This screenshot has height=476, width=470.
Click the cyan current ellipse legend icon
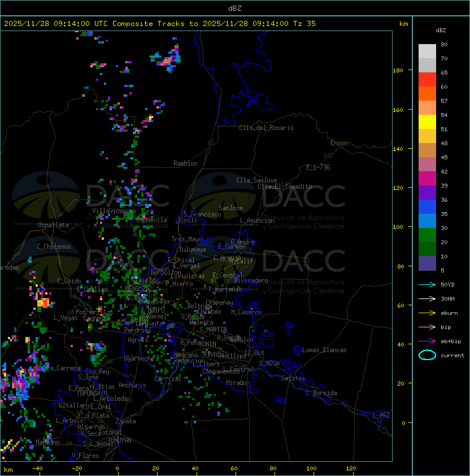click(x=427, y=355)
